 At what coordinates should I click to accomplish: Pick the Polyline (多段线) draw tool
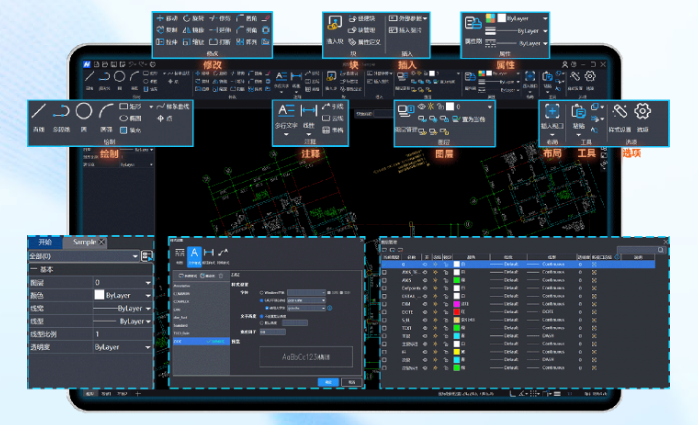(62, 112)
